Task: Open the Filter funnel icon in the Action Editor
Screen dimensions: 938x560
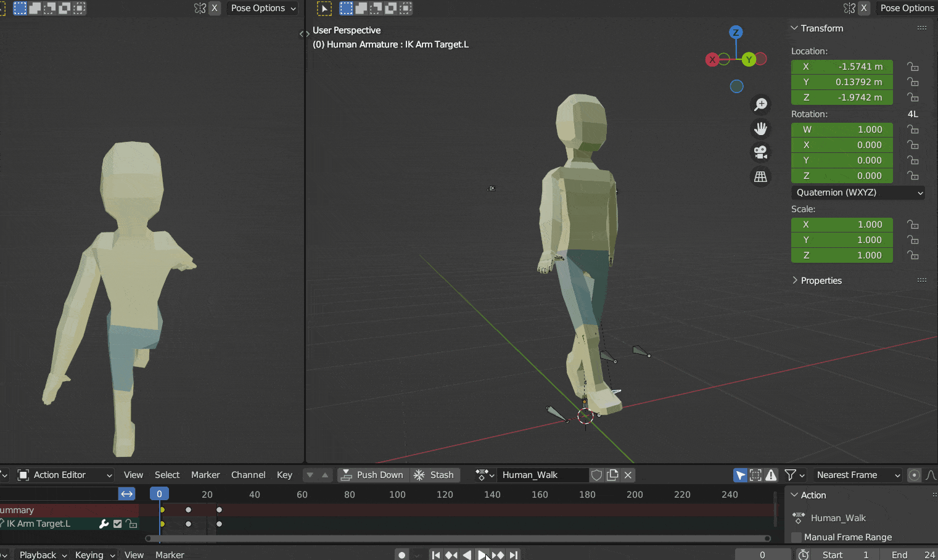Action: pyautogui.click(x=790, y=475)
